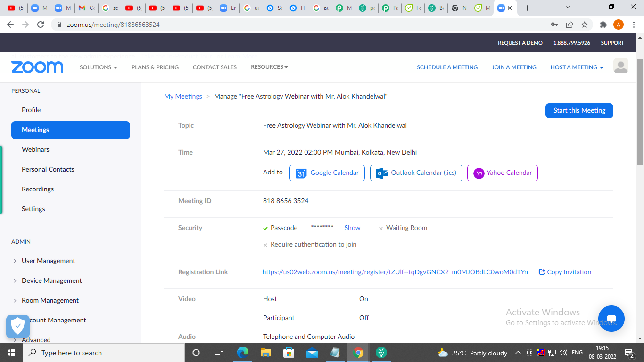Image resolution: width=644 pixels, height=362 pixels.
Task: Open Webinars in sidebar
Action: click(35, 149)
